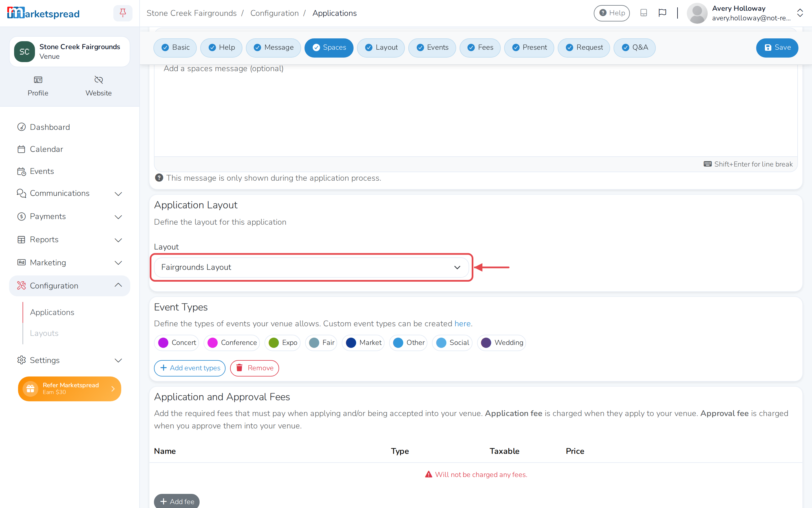Click the Dashboard gauge icon
812x508 pixels.
point(21,127)
